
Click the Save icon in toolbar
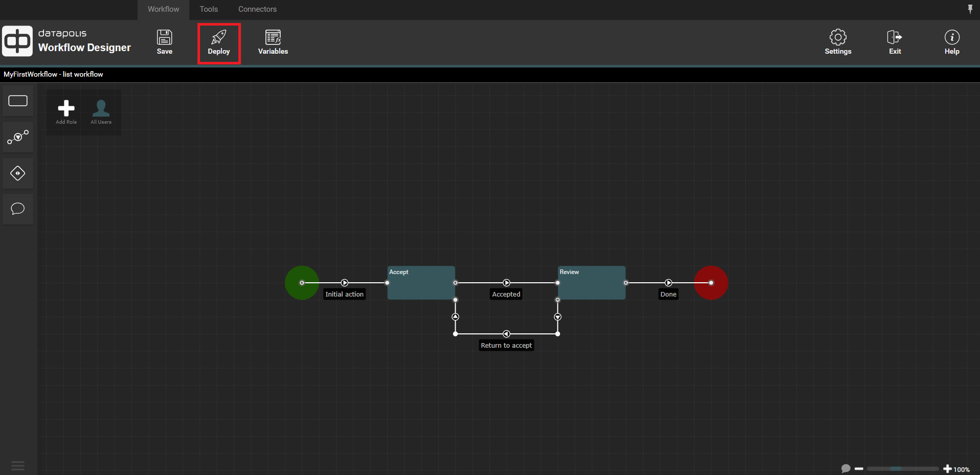164,42
